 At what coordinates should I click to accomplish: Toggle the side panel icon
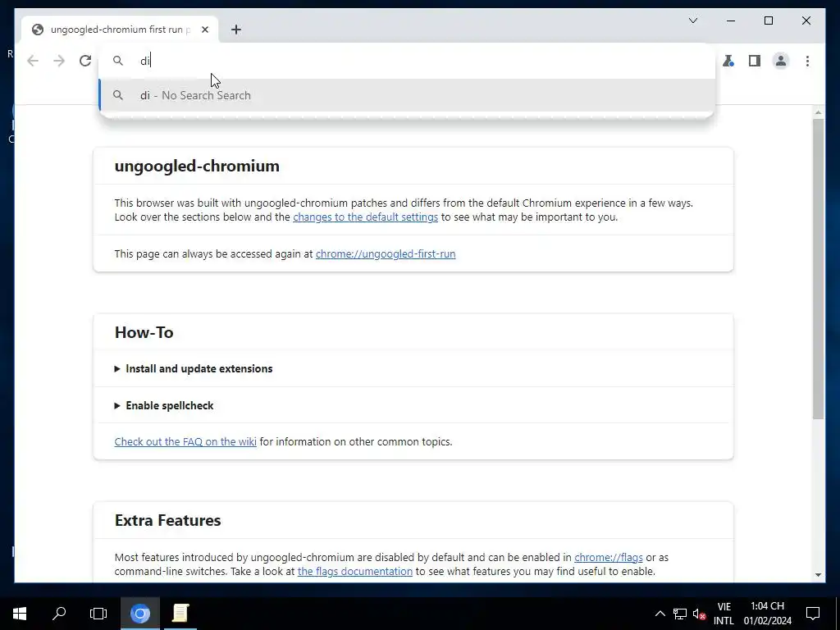tap(755, 61)
